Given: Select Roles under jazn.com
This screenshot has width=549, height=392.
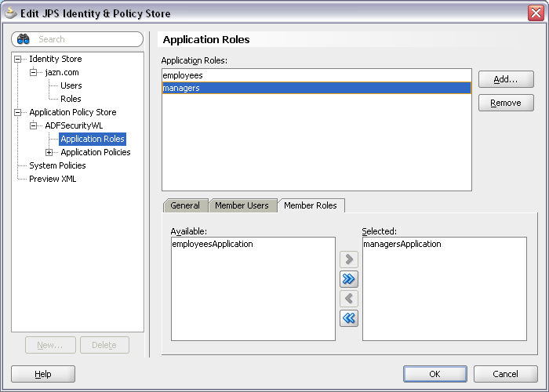Looking at the screenshot, I should pyautogui.click(x=71, y=99).
